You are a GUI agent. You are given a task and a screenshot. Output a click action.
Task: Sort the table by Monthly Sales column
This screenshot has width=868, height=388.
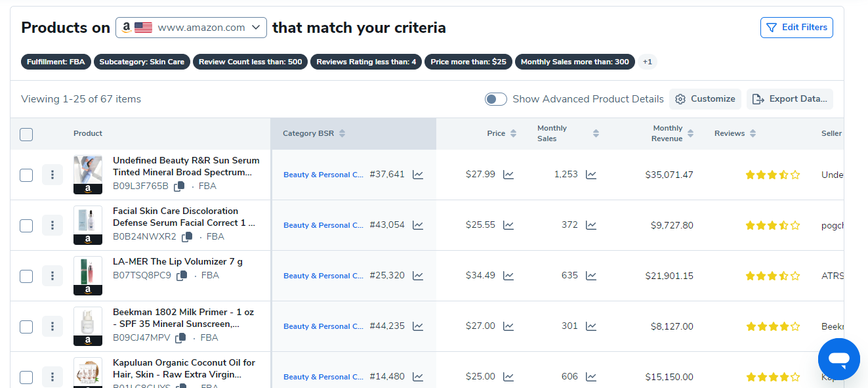596,133
